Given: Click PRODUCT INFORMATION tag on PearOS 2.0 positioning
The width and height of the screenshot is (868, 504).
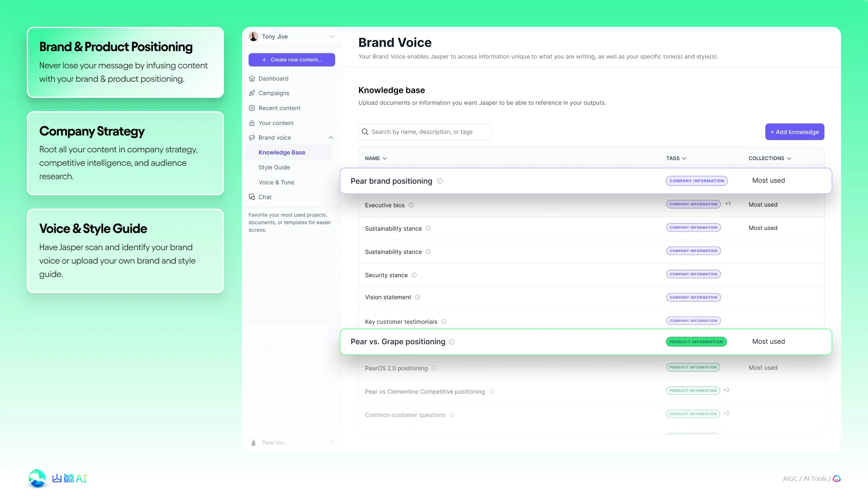Looking at the screenshot, I should tap(693, 367).
